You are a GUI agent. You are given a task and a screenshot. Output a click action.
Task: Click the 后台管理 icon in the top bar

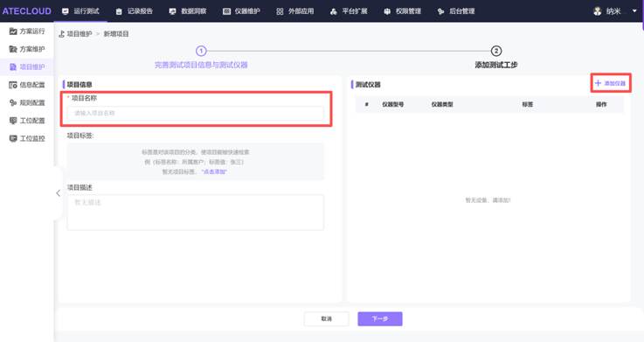[x=440, y=11]
